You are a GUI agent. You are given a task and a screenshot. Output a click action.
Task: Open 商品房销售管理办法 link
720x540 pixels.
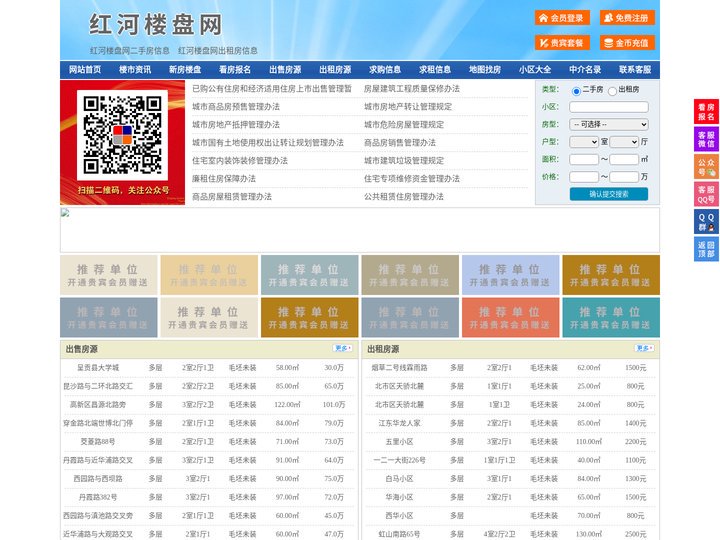400,142
